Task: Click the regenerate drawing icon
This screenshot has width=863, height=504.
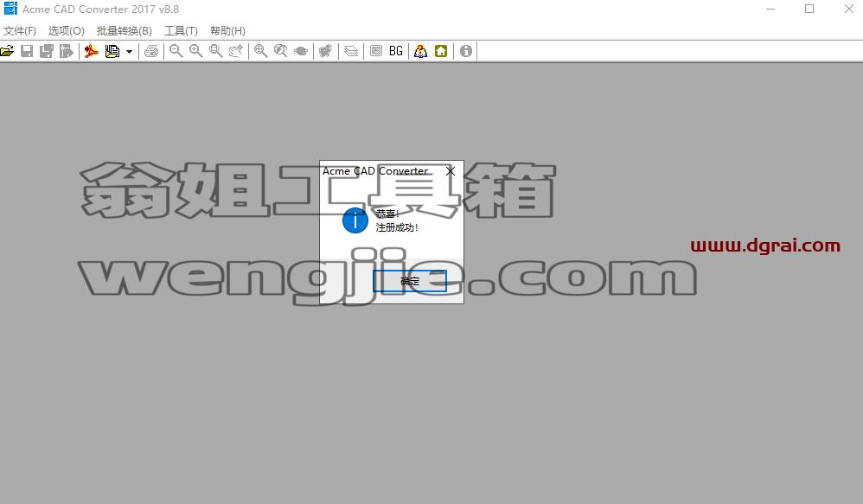Action: click(325, 51)
